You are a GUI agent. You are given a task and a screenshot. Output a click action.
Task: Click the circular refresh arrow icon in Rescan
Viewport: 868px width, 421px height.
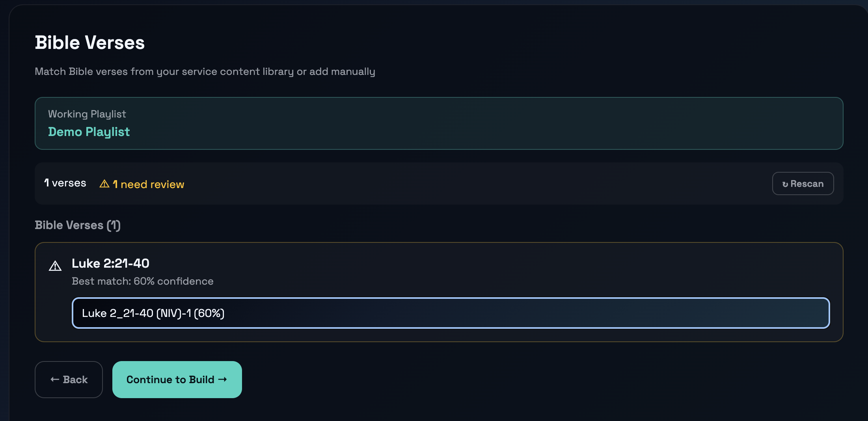point(785,184)
